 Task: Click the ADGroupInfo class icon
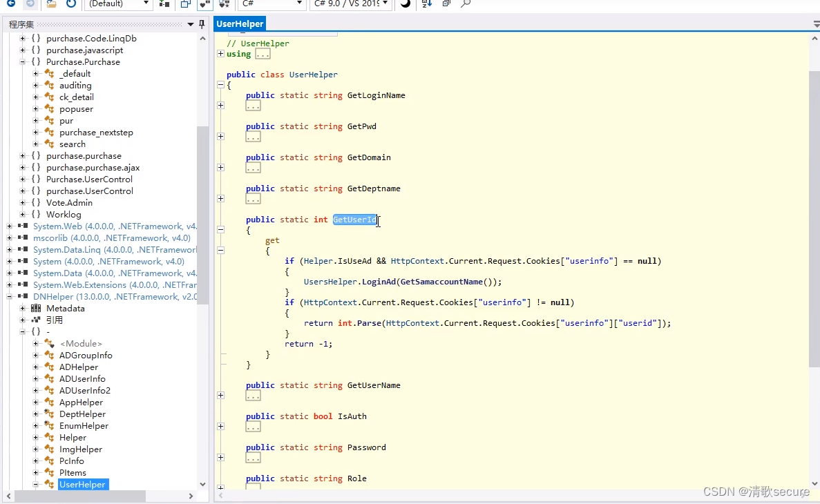[49, 356]
